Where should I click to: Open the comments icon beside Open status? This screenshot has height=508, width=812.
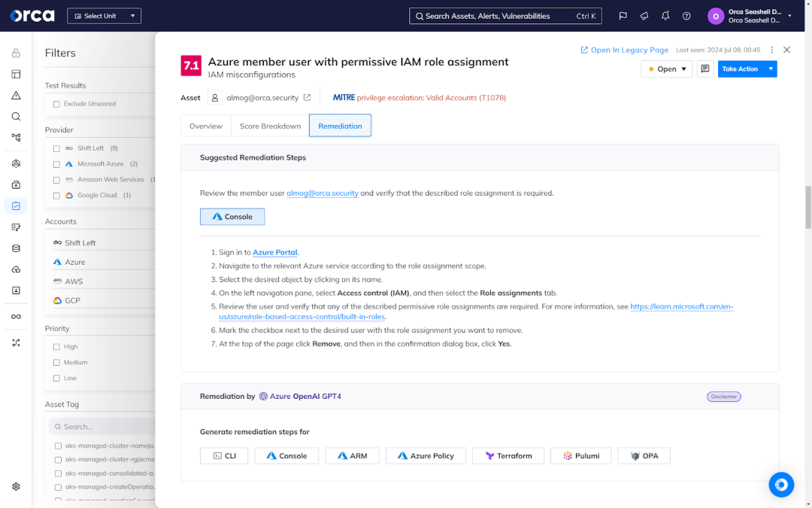[705, 69]
